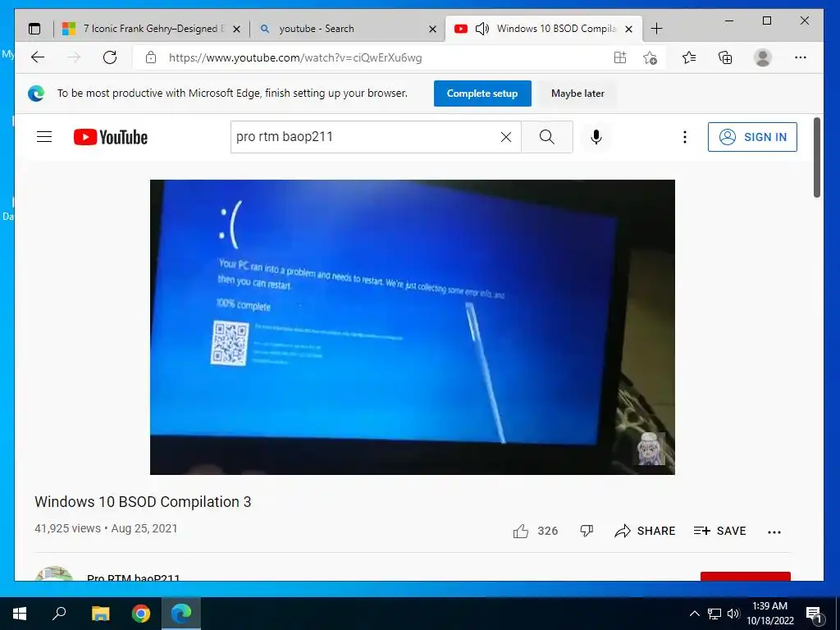The image size is (840, 630).
Task: Switch to the 7 Iconic Frank Gehry-Designed tab
Action: (152, 29)
